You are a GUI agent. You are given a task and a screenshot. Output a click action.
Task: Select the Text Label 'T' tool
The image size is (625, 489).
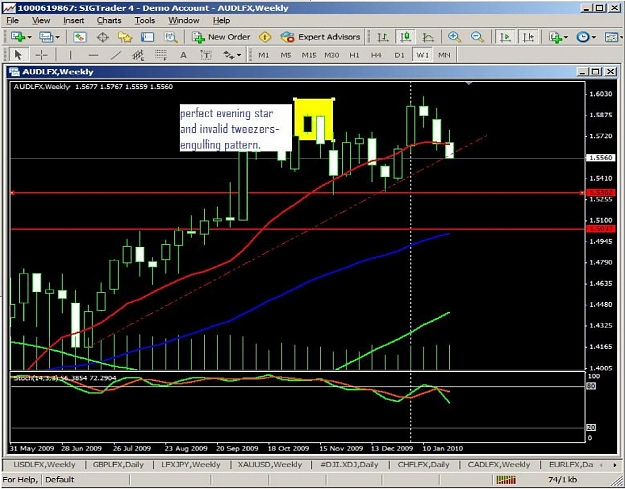(206, 55)
